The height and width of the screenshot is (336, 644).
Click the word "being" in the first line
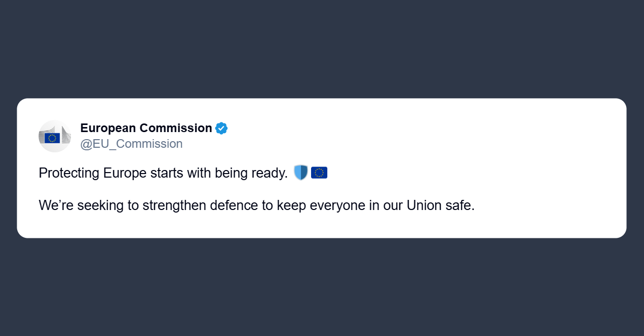(x=231, y=174)
